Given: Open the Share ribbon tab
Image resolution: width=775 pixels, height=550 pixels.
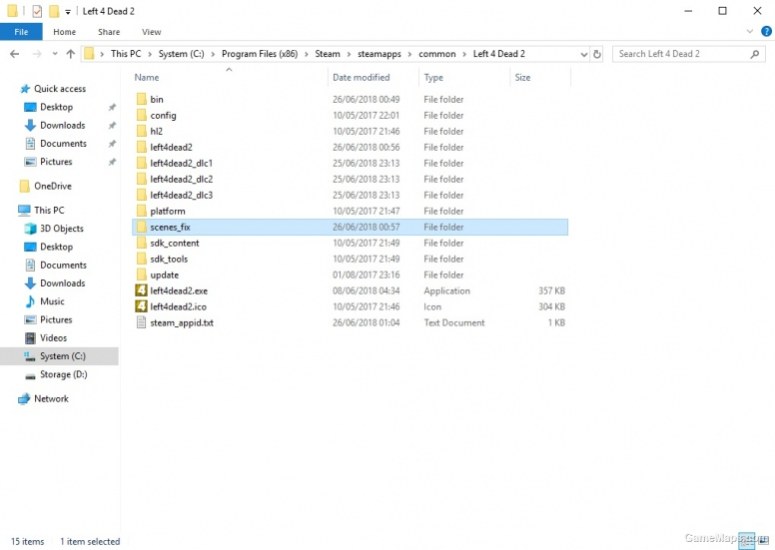Looking at the screenshot, I should point(109,32).
